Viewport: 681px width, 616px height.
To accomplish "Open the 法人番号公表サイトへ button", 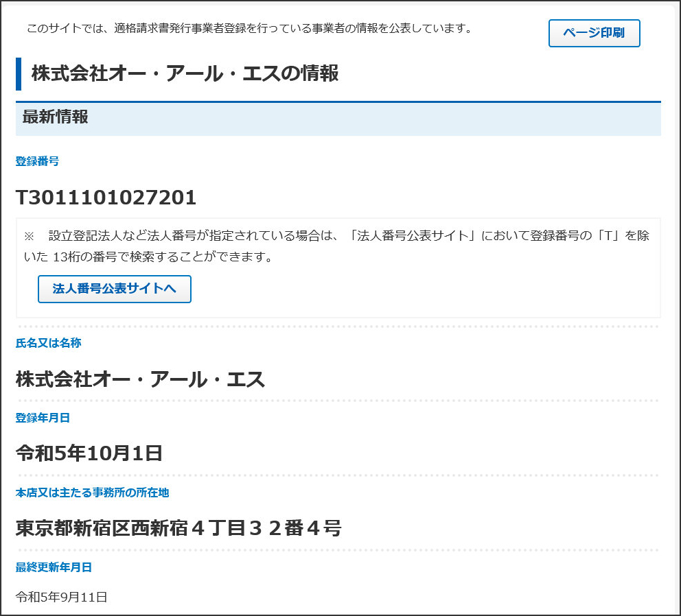I will pyautogui.click(x=114, y=289).
